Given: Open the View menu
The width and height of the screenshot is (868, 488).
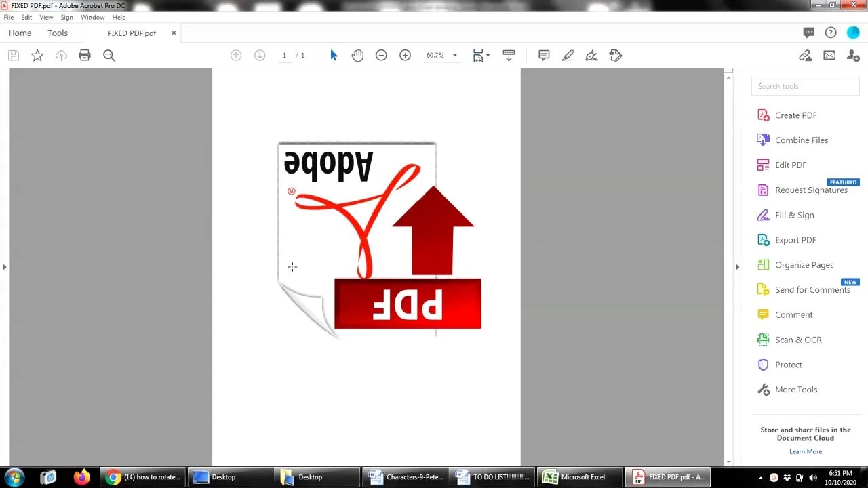Looking at the screenshot, I should tap(46, 17).
